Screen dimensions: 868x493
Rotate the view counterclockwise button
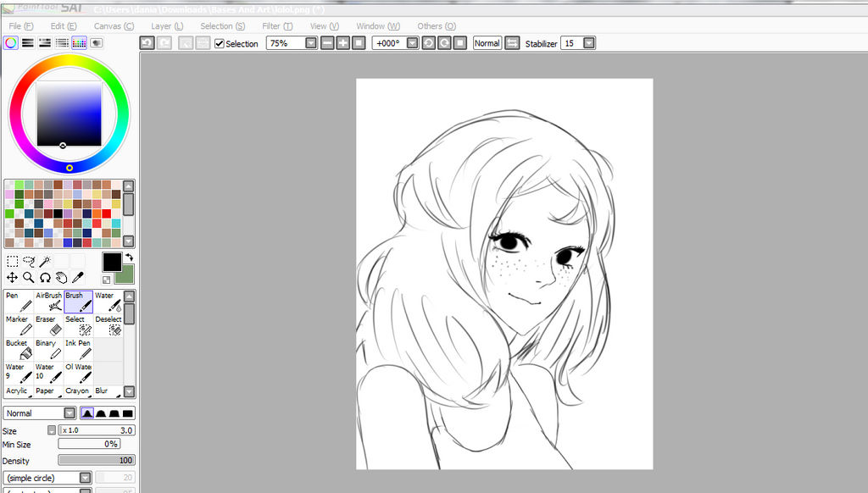tap(428, 42)
